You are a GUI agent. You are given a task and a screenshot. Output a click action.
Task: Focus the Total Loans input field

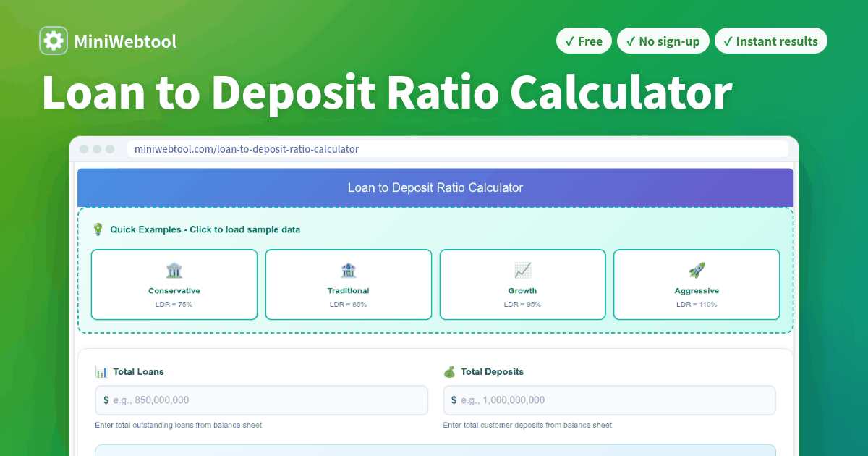(x=261, y=400)
